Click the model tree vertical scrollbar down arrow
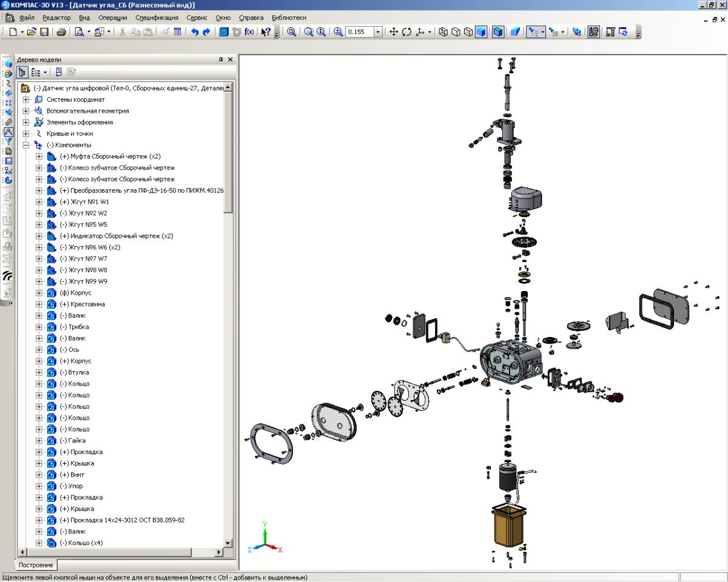728x582 pixels. click(x=228, y=543)
